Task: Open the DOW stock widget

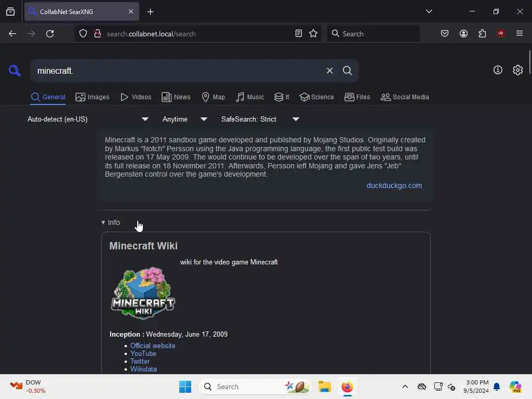Action: tap(27, 387)
